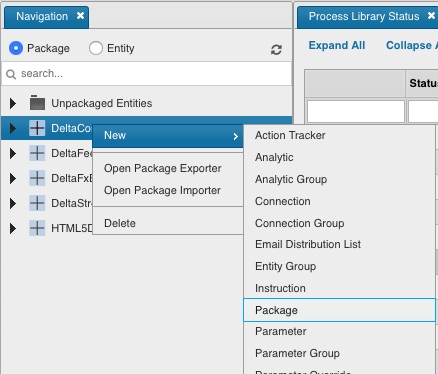Switch to Process Library Status tab

point(364,16)
